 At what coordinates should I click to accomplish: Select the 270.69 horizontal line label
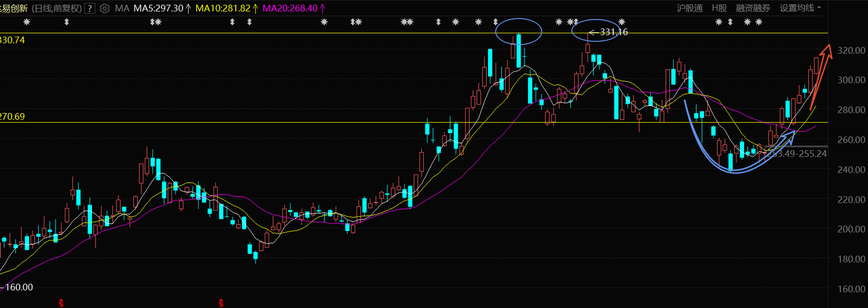click(x=12, y=116)
